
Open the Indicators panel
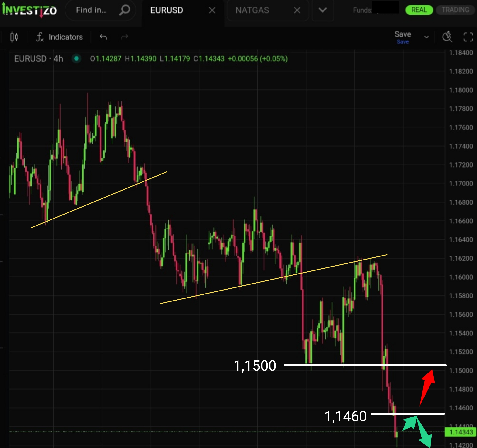[59, 37]
